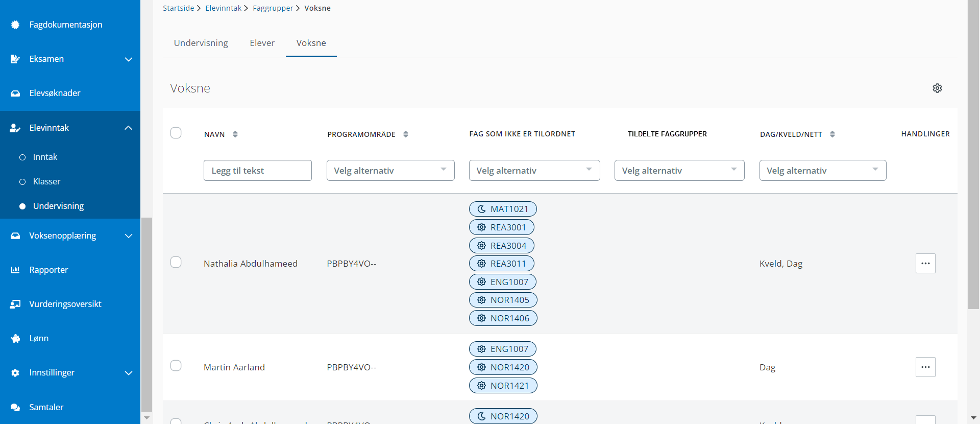Open table settings gear next to Voksne
980x424 pixels.
[x=937, y=88]
